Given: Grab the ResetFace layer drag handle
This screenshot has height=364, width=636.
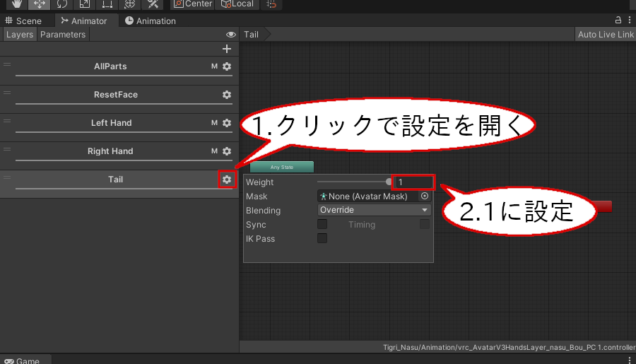Looking at the screenshot, I should (x=7, y=93).
